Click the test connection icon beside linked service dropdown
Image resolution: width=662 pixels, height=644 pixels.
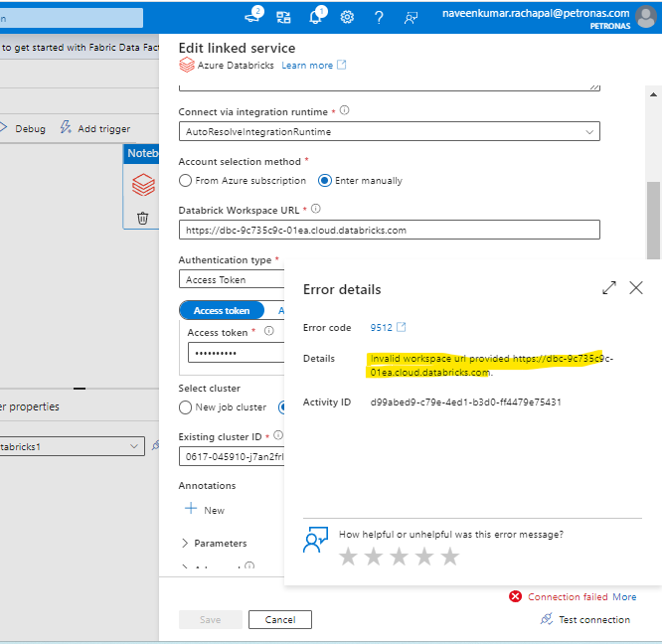pos(155,445)
